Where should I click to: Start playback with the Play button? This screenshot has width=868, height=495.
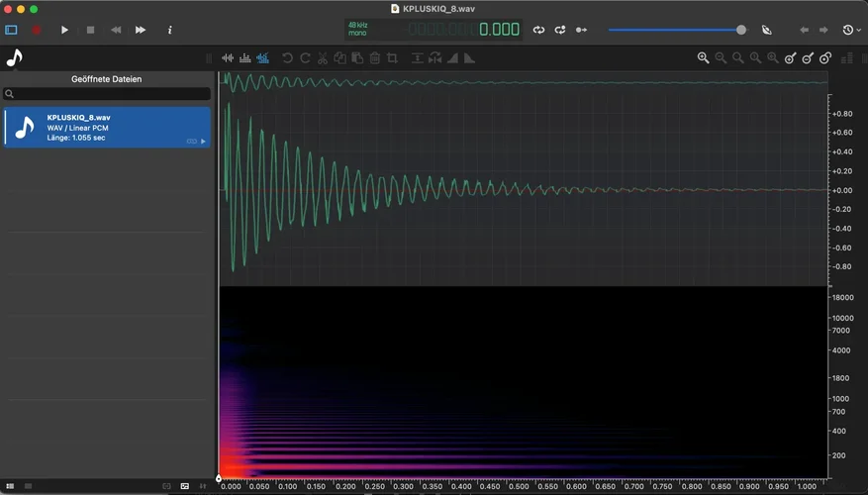(64, 31)
